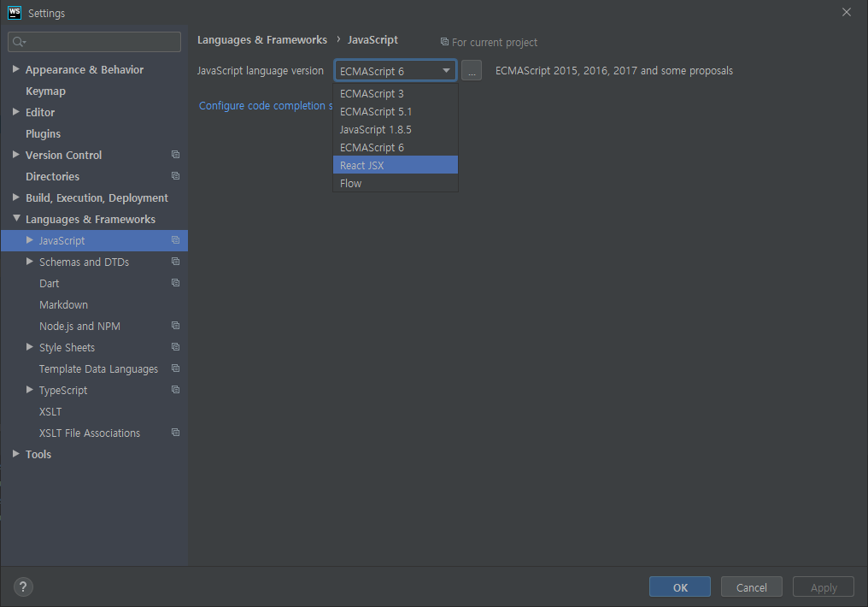
Task: Click project-level icon beside Style Sheets
Action: (175, 347)
